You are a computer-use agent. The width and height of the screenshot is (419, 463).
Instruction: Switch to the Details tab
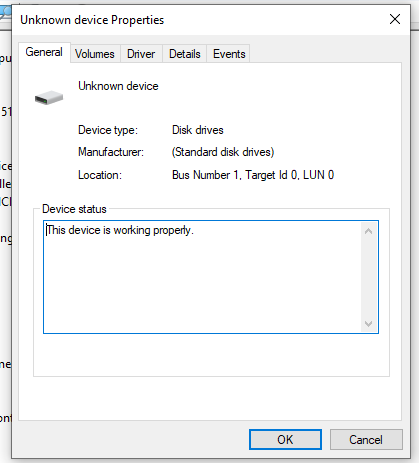(x=185, y=54)
